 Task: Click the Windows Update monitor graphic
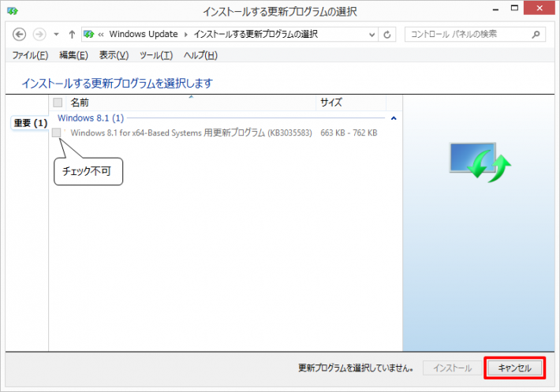point(480,162)
